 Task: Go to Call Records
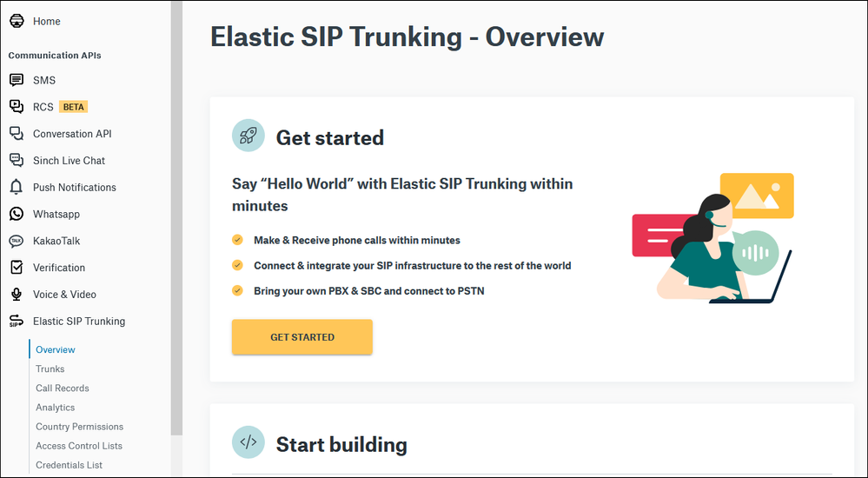click(x=62, y=388)
